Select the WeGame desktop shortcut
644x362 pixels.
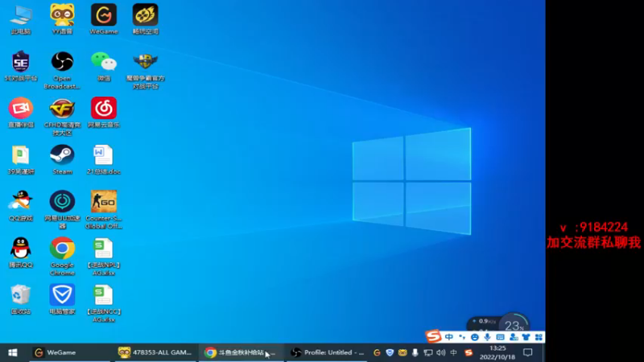coord(104,19)
